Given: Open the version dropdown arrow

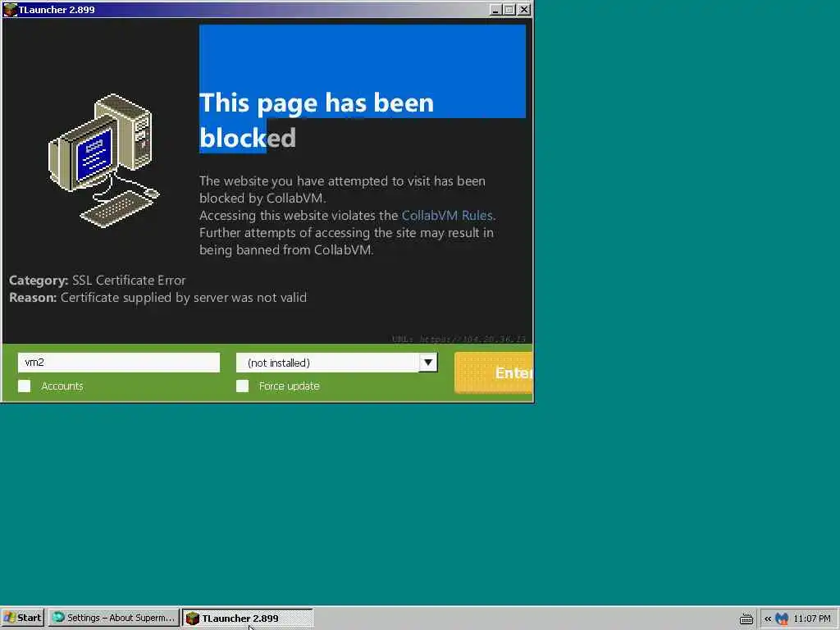Looking at the screenshot, I should tap(427, 363).
